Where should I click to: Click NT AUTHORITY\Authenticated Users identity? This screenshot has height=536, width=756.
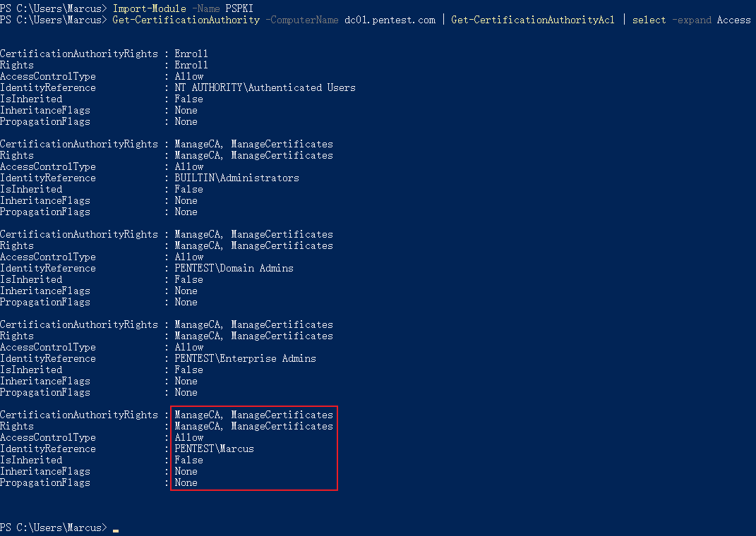tap(265, 87)
